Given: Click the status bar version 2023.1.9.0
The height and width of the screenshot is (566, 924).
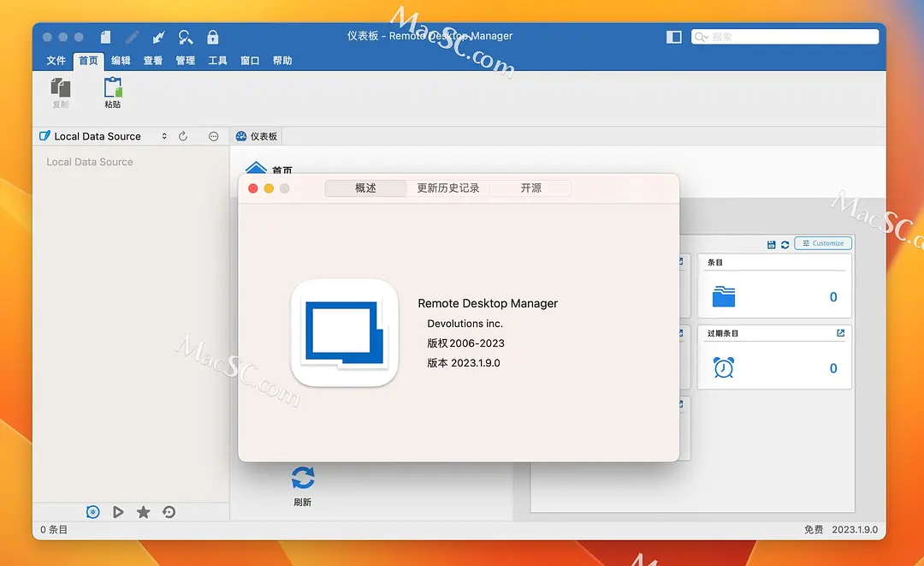Looking at the screenshot, I should 855,529.
